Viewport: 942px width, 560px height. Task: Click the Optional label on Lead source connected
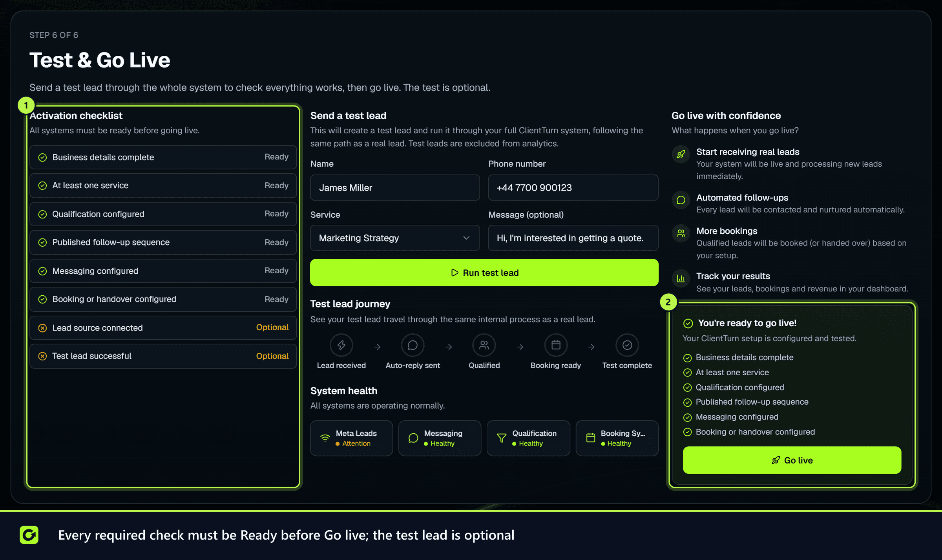(272, 327)
